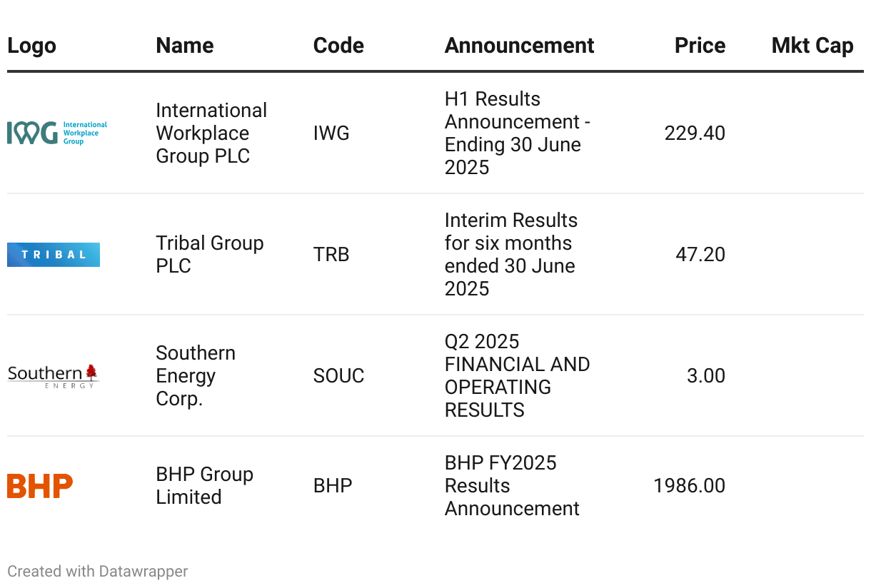Click the Logo column header
The image size is (871, 588).
click(31, 46)
